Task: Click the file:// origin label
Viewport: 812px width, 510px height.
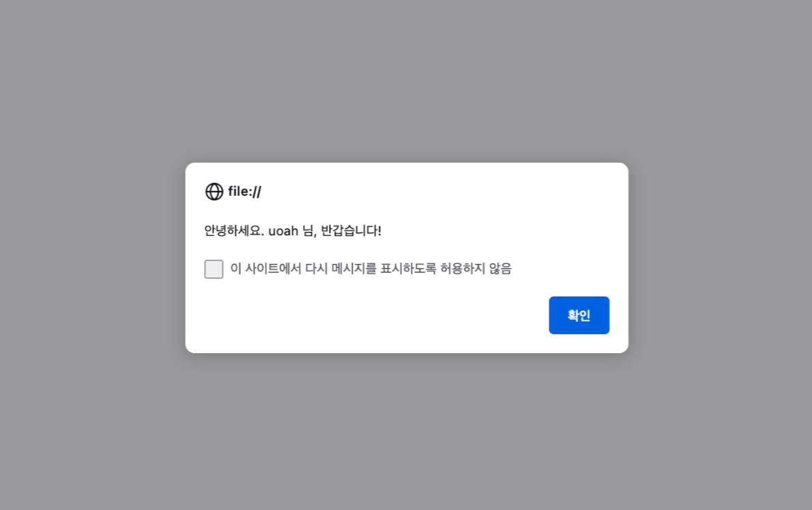Action: click(244, 192)
